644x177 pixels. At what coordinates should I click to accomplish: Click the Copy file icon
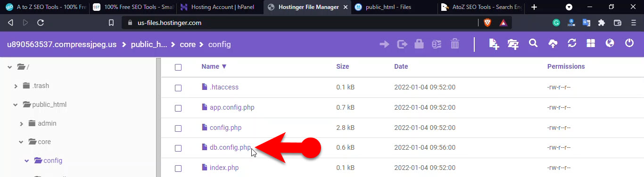pos(402,44)
